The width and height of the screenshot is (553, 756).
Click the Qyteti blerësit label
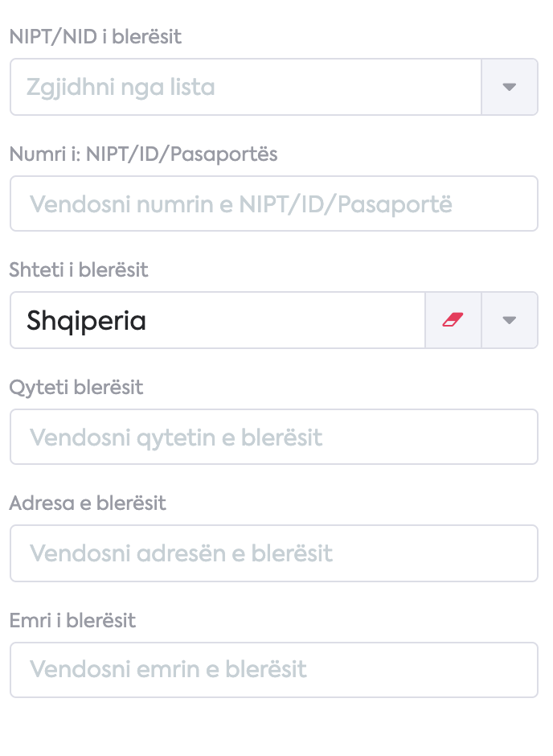pos(76,388)
